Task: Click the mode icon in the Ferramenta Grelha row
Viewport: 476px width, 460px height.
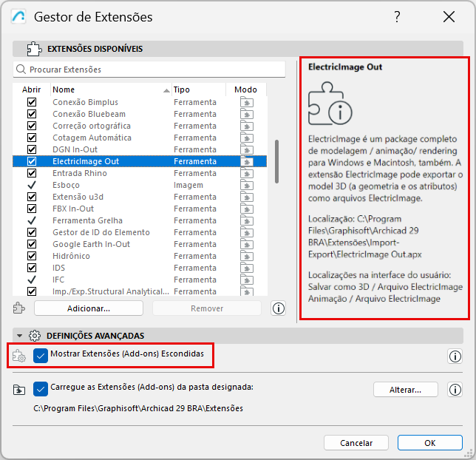Action: point(247,221)
